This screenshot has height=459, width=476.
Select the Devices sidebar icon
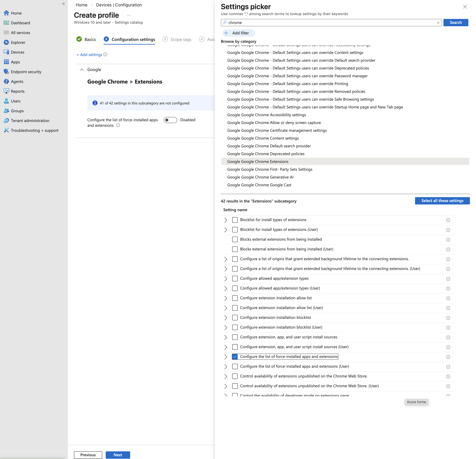[17, 52]
